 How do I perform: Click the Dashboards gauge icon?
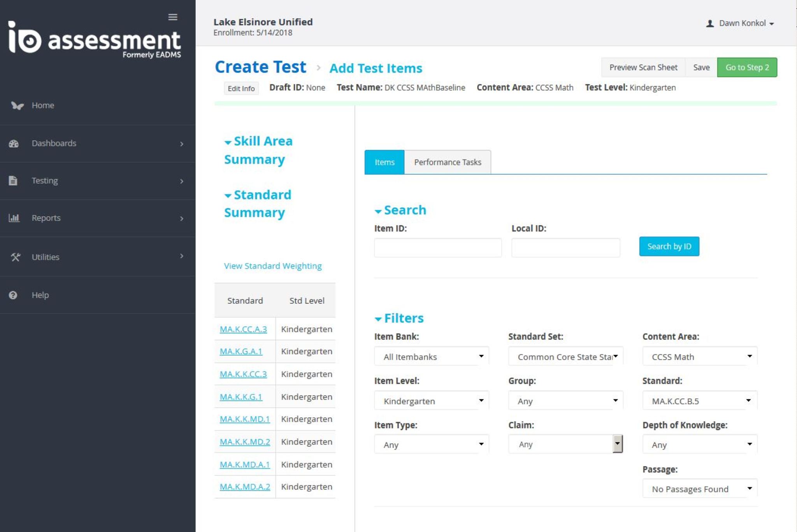14,143
